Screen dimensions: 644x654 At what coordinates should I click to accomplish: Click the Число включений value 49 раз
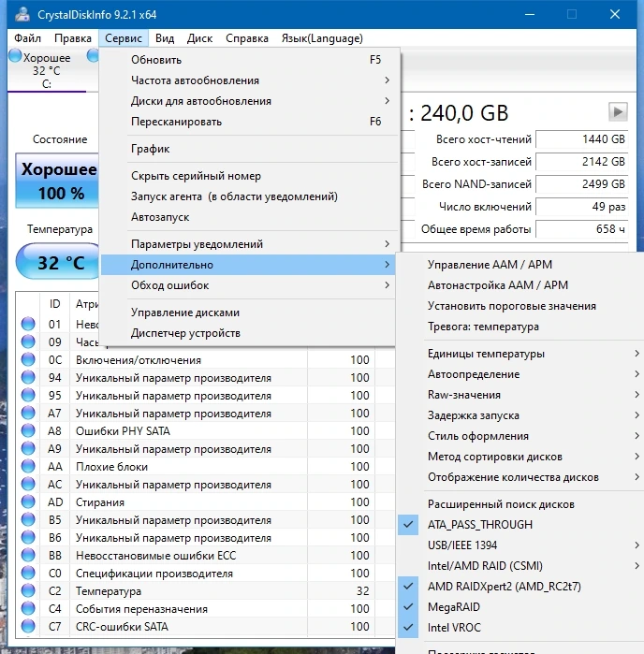(582, 207)
